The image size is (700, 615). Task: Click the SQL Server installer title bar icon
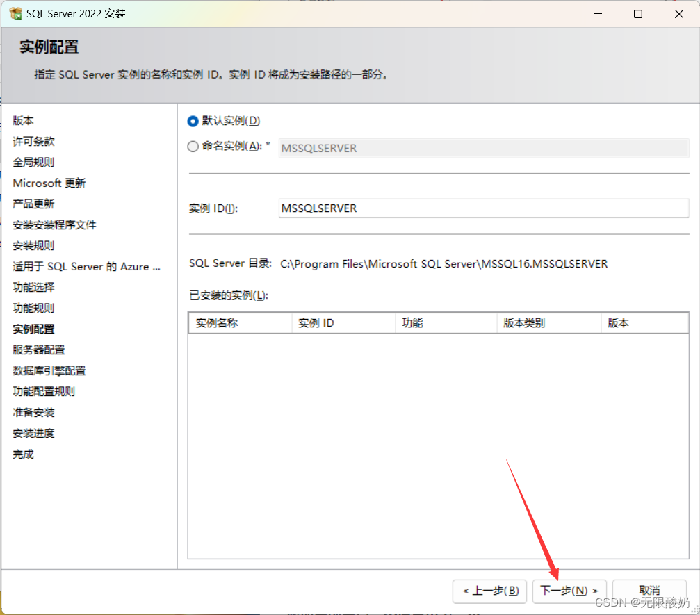click(15, 14)
